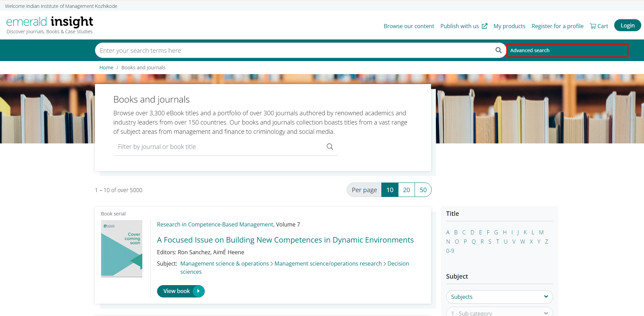
Task: Click the magnifier icon in main search bar
Action: click(x=498, y=50)
